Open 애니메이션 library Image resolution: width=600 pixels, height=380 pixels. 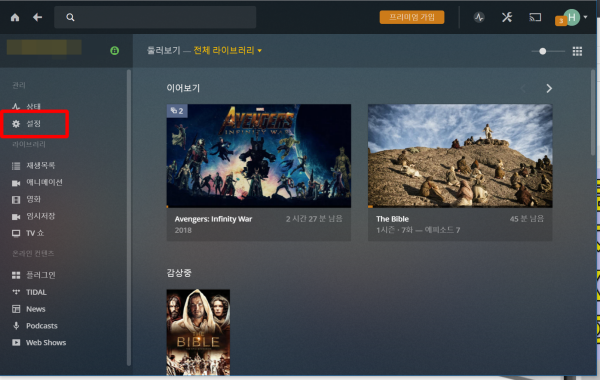pos(44,183)
